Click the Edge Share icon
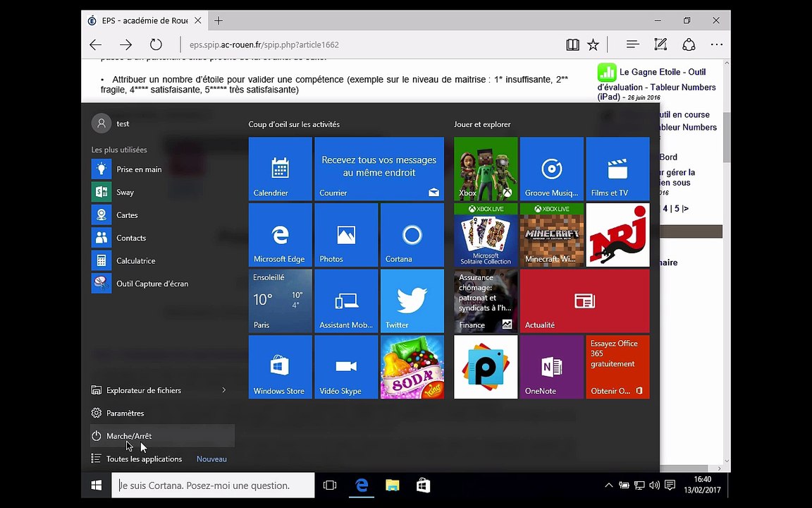812x508 pixels. click(689, 44)
